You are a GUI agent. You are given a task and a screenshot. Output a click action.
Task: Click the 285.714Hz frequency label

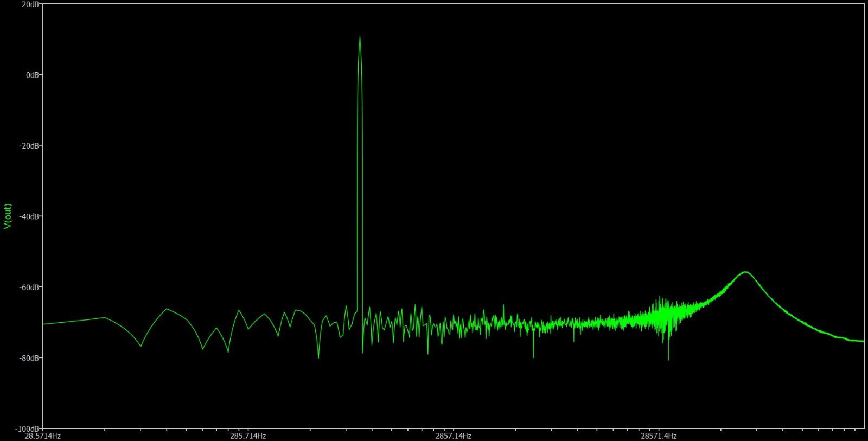click(x=247, y=436)
